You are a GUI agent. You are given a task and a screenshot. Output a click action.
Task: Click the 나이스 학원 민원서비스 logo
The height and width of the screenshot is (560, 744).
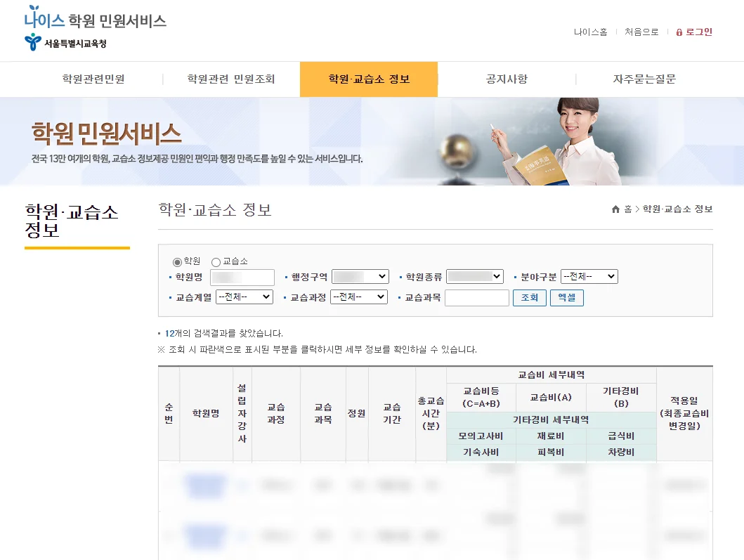pos(95,20)
